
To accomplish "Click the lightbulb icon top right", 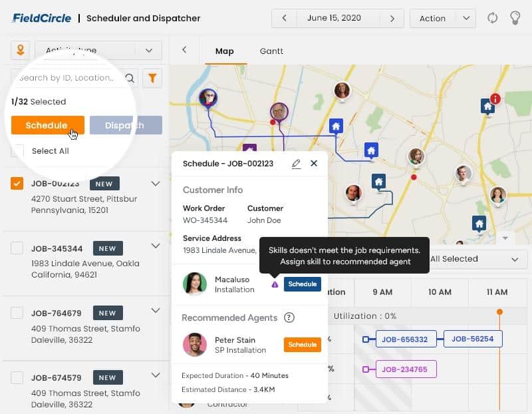I will pos(517,19).
